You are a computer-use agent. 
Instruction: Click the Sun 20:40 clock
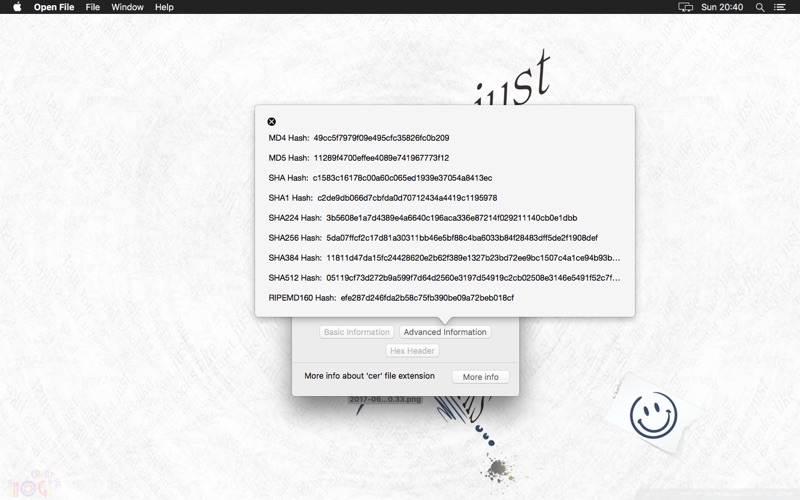(x=722, y=7)
